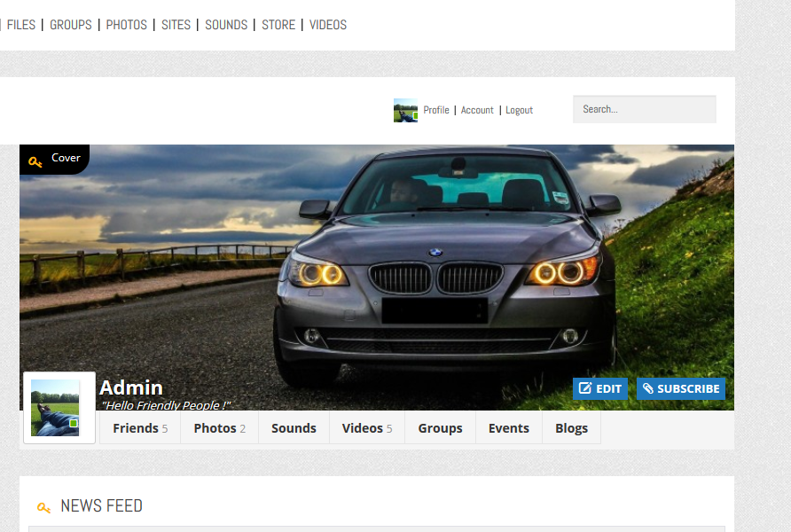Open the small avatar next to Profile link
791x532 pixels.
point(405,110)
